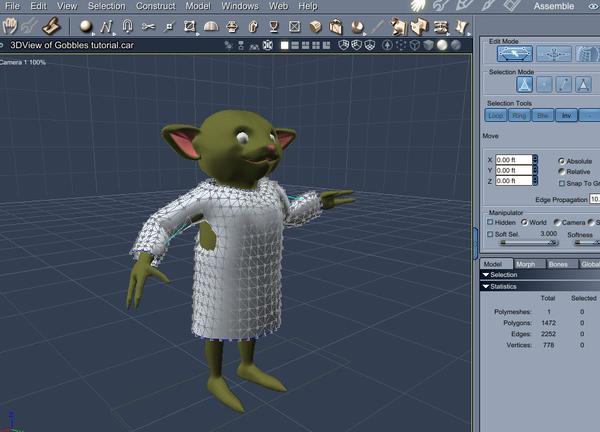The height and width of the screenshot is (432, 600).
Task: Click the first Edit Mode selection icon
Action: tap(515, 54)
